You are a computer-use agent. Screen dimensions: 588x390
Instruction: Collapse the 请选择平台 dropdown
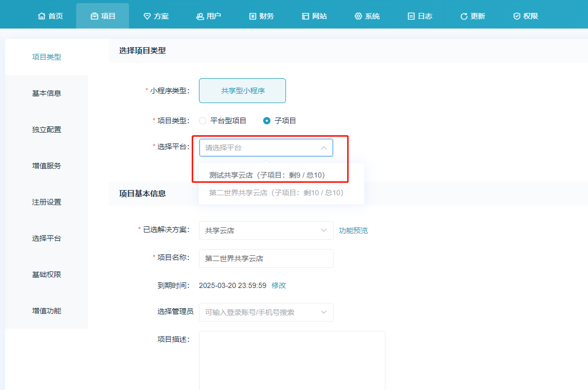point(323,148)
